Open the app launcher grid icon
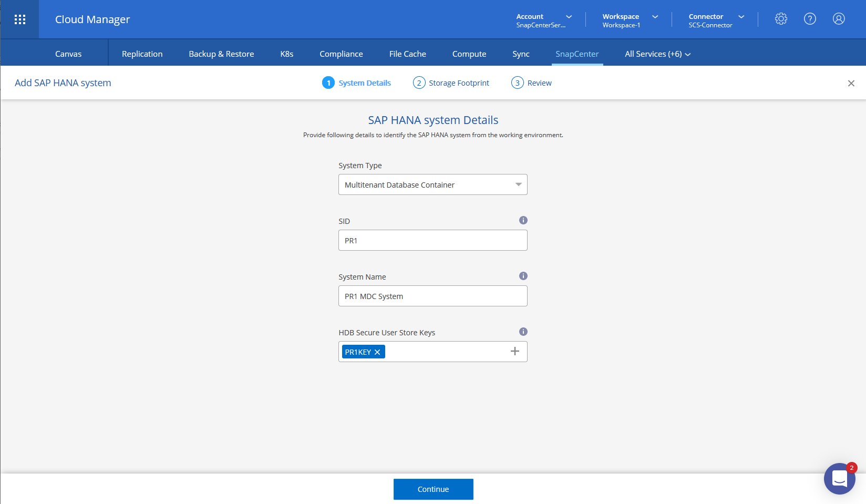The width and height of the screenshot is (866, 504). click(20, 19)
